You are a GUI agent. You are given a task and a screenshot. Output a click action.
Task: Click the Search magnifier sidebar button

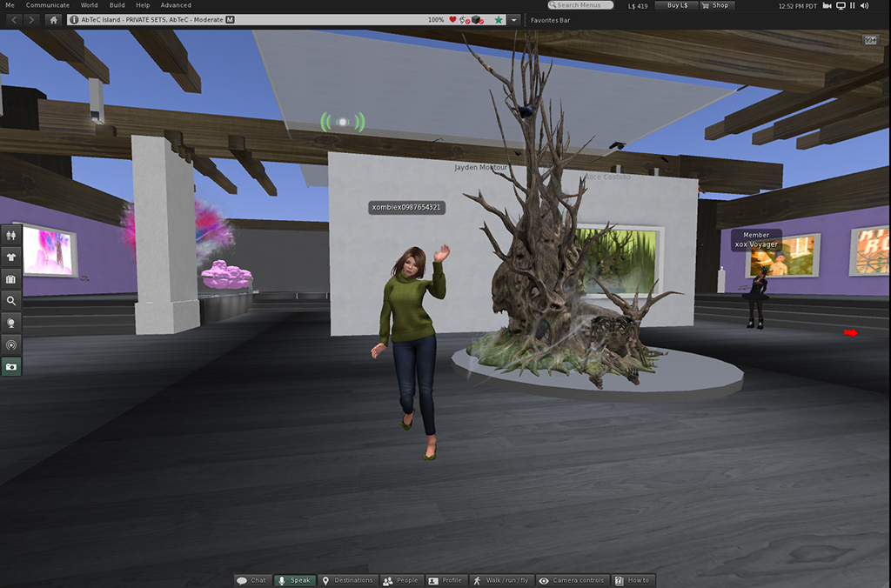[11, 301]
